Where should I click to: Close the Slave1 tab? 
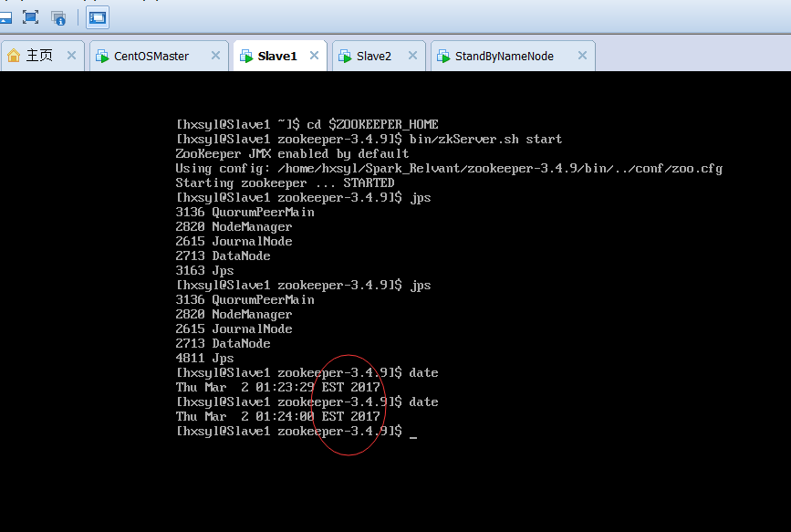[314, 56]
